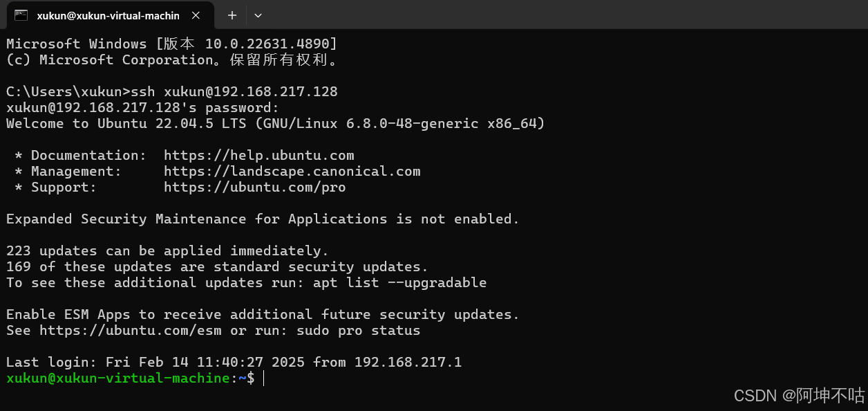Click the green xukun@xukun-virtual-machine prompt text

(117, 378)
